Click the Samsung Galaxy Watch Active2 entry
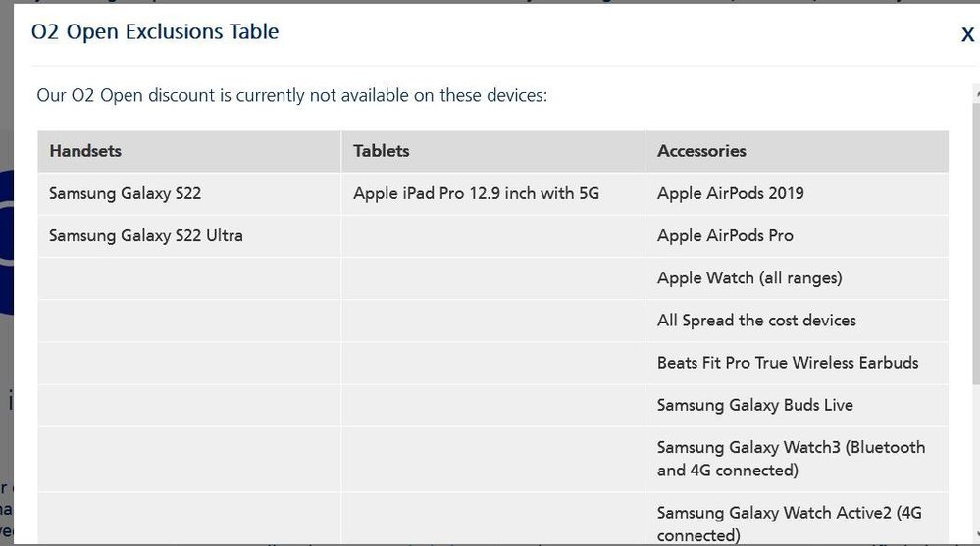 (789, 523)
